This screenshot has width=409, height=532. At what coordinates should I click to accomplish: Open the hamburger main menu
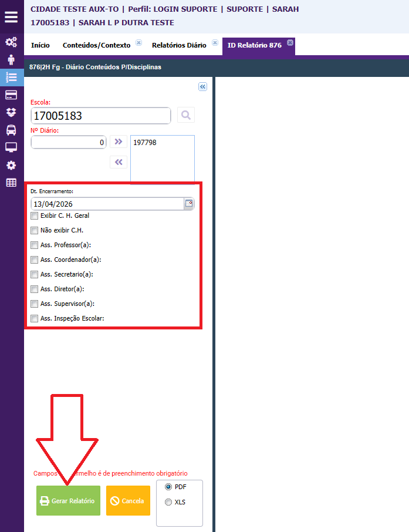click(11, 16)
